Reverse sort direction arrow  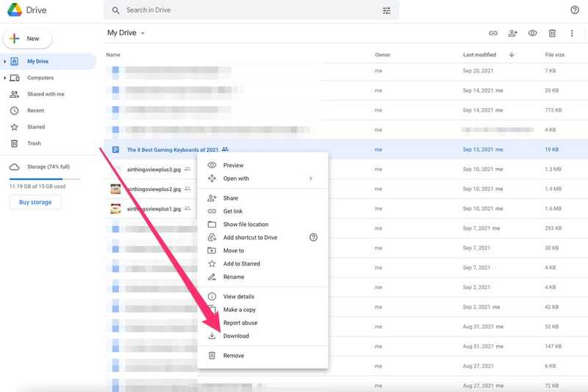pyautogui.click(x=512, y=54)
